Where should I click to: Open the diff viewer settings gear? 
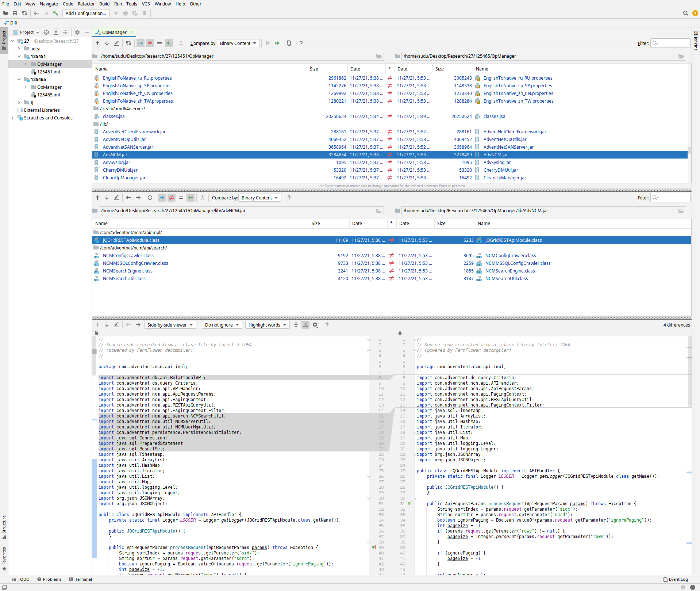[315, 325]
